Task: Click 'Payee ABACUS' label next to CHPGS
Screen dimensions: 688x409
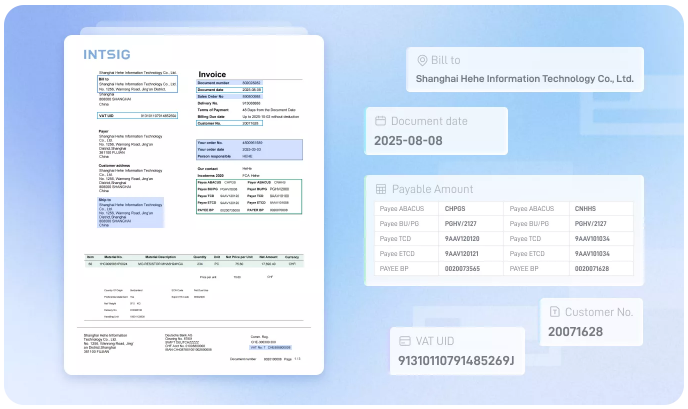Action: 401,209
